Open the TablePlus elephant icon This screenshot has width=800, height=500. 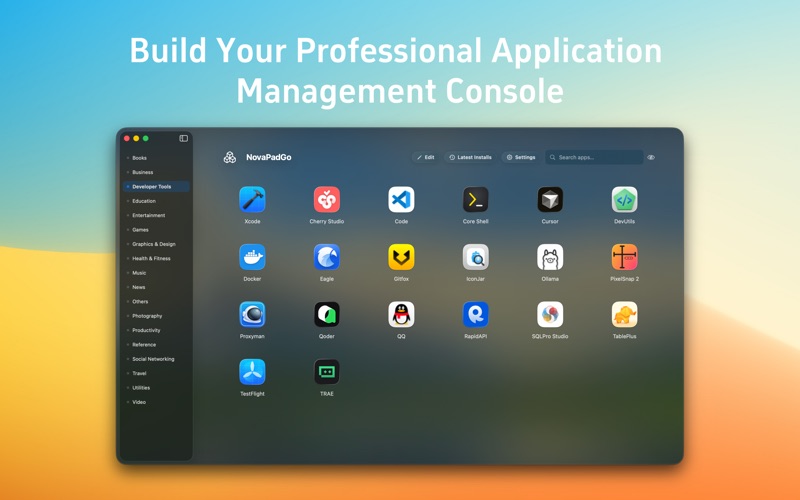click(x=624, y=314)
